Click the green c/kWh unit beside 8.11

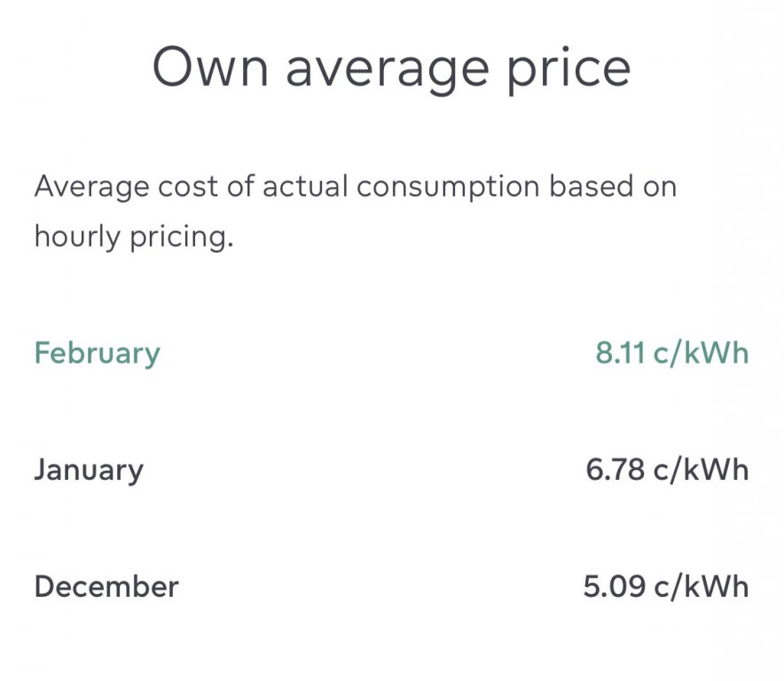[701, 354]
